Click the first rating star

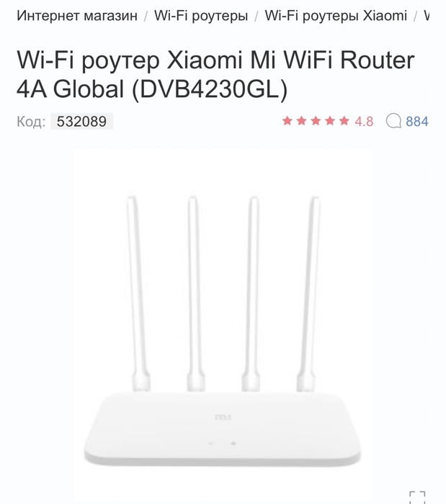click(x=287, y=121)
